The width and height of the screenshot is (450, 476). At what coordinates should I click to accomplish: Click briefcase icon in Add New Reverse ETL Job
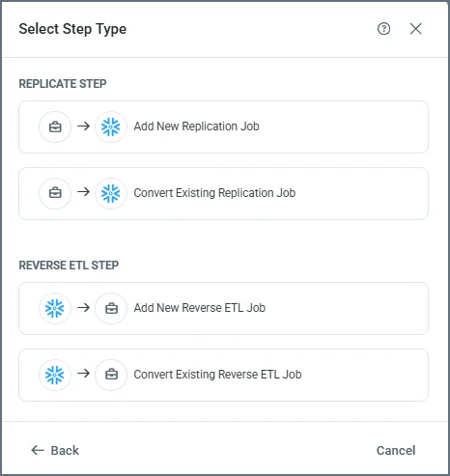point(111,308)
